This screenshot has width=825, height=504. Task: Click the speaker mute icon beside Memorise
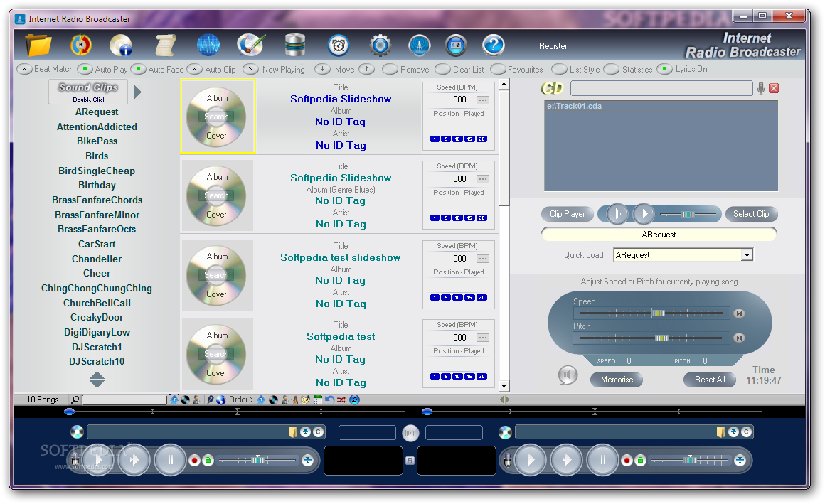pos(568,375)
